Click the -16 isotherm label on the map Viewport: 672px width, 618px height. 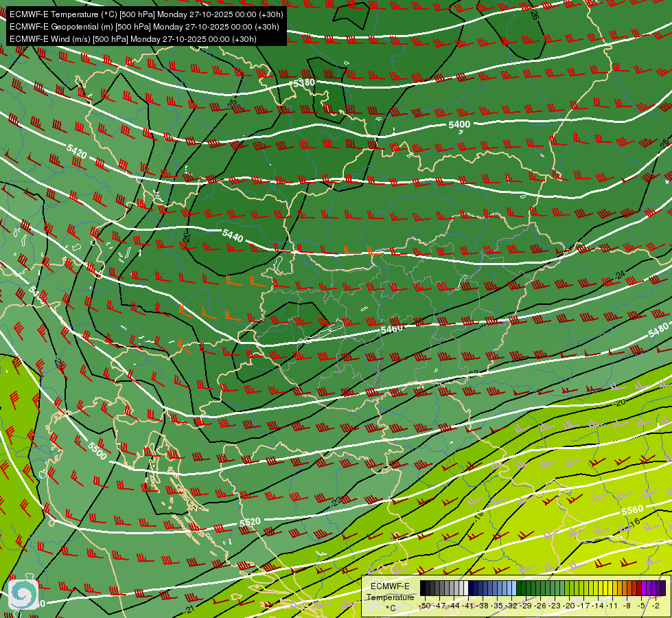click(633, 523)
